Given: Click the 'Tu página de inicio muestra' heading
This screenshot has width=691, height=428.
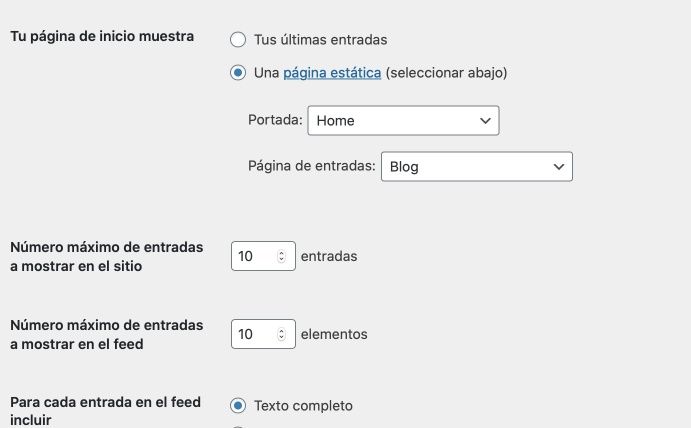Looking at the screenshot, I should pyautogui.click(x=102, y=36).
